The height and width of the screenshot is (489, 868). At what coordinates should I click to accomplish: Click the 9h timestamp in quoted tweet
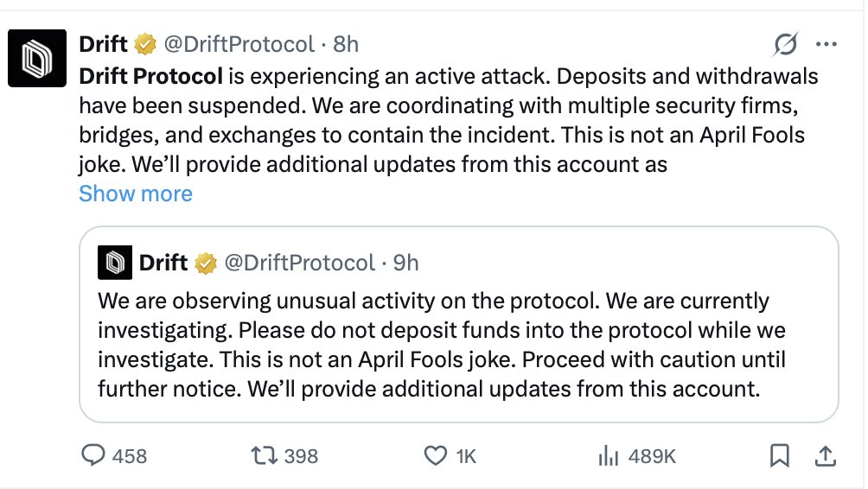pyautogui.click(x=405, y=262)
